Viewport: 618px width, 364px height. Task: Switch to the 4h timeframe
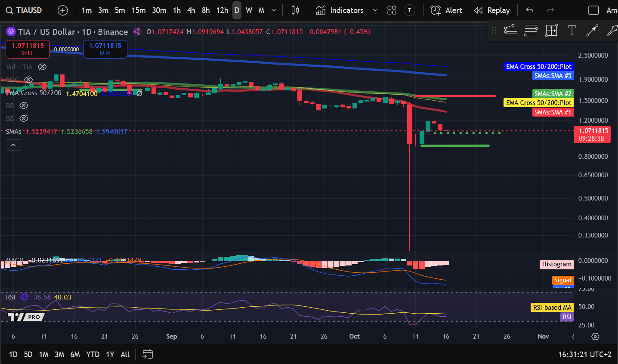pos(191,10)
